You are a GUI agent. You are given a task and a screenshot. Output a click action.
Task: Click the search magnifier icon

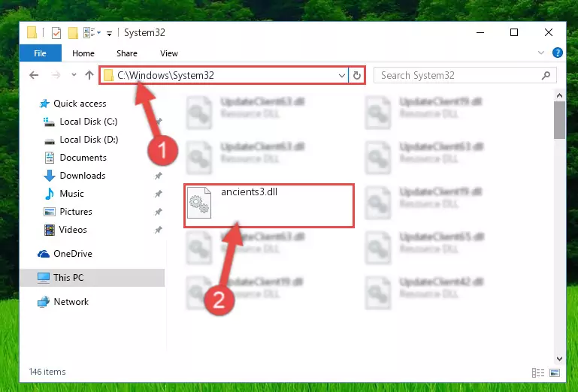(546, 76)
